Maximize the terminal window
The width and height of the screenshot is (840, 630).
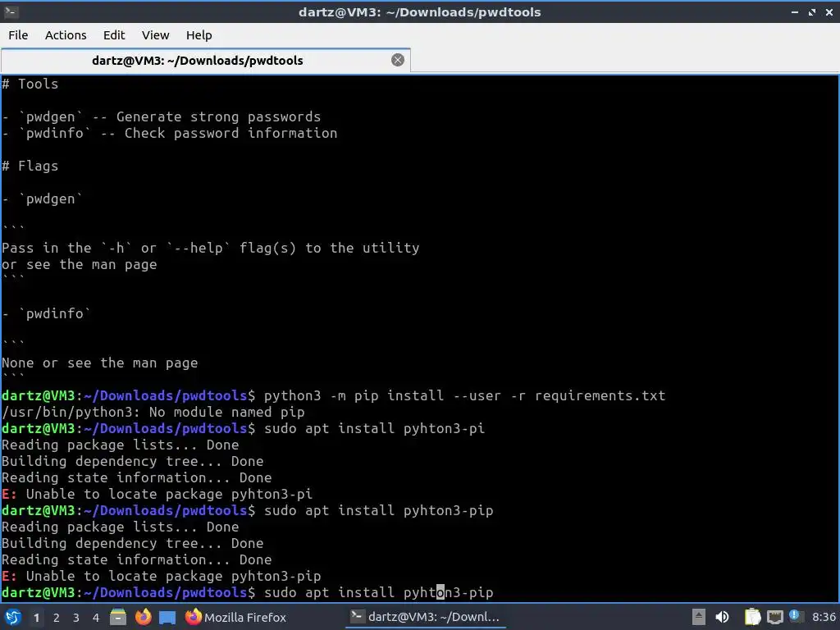[812, 11]
